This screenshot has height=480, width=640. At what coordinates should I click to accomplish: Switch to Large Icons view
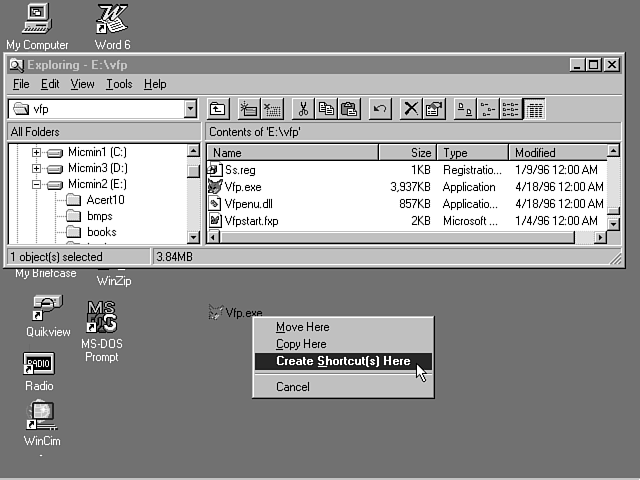[464, 109]
